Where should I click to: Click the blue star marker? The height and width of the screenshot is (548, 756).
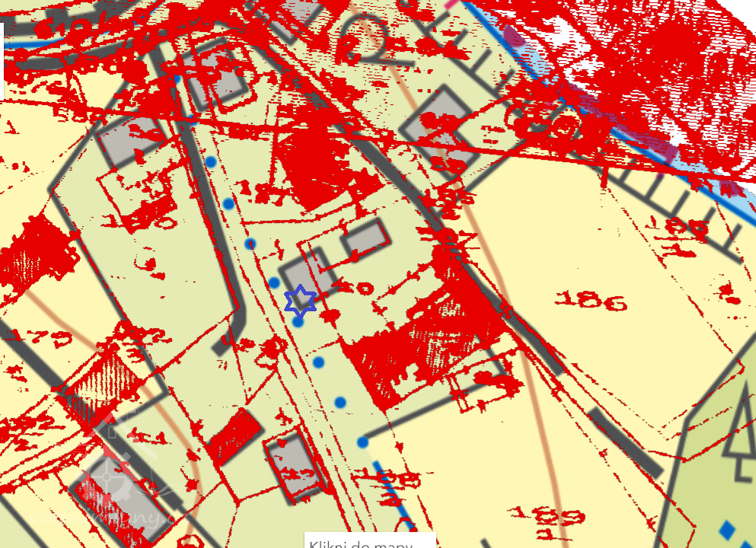(300, 301)
